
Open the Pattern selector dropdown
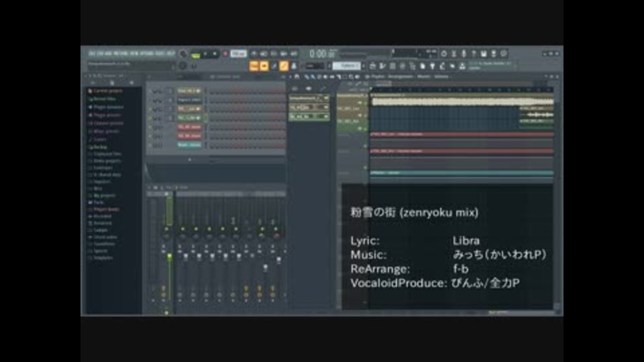pos(347,66)
